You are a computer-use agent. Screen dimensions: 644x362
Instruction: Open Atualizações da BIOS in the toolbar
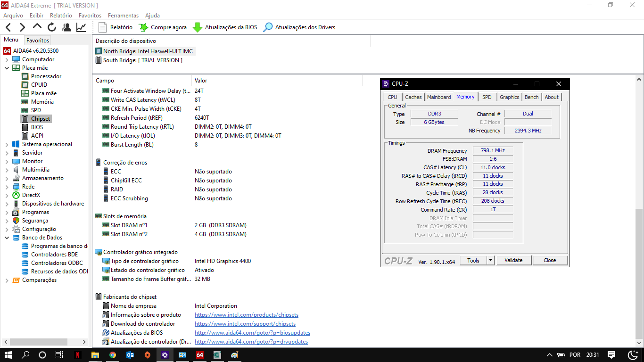coord(225,27)
